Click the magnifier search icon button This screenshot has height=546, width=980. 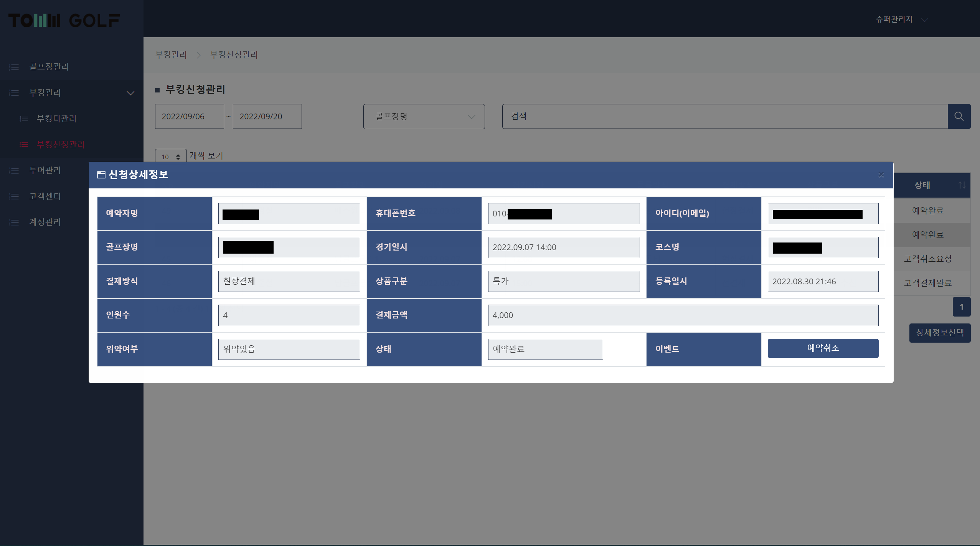[959, 116]
